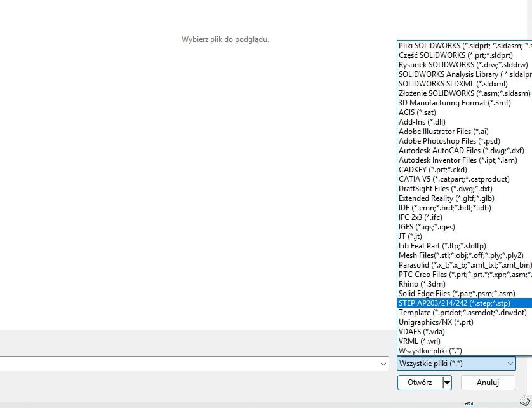This screenshot has height=408, width=532.
Task: Choose 'Część SOLIDWORKS (*.prt;*.sldprt)' file type
Action: coord(465,55)
